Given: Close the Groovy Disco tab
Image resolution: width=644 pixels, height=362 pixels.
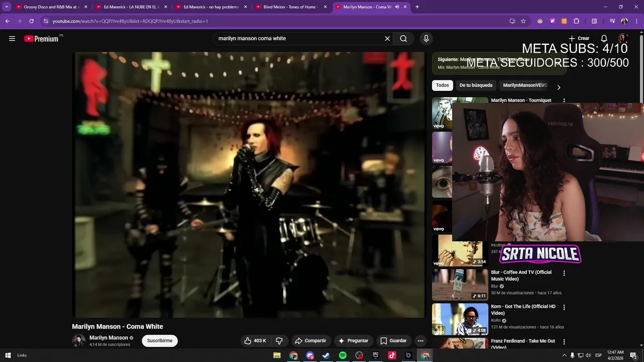Looking at the screenshot, I should click(86, 7).
